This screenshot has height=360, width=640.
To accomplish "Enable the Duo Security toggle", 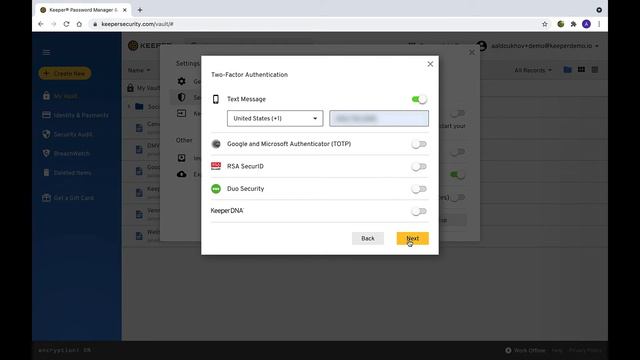I will click(x=419, y=189).
